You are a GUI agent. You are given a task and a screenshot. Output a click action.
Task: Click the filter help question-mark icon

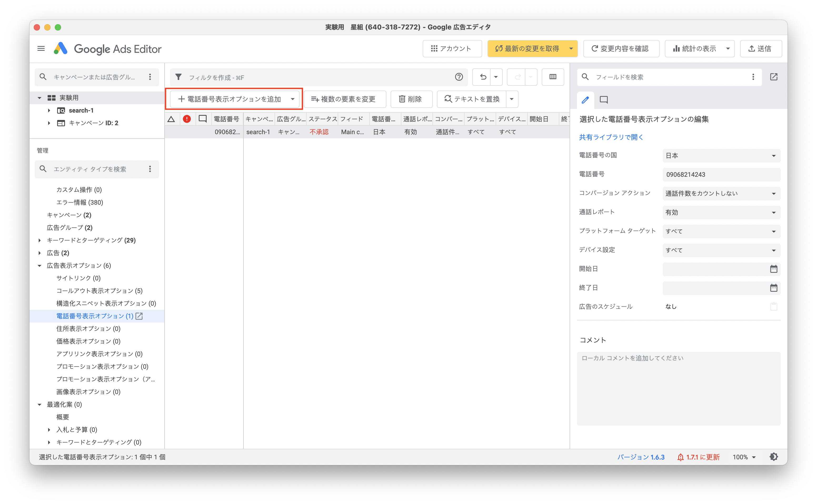tap(459, 77)
